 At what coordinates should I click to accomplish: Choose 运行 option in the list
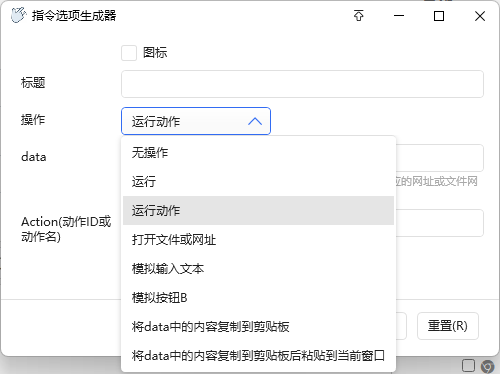click(x=258, y=182)
